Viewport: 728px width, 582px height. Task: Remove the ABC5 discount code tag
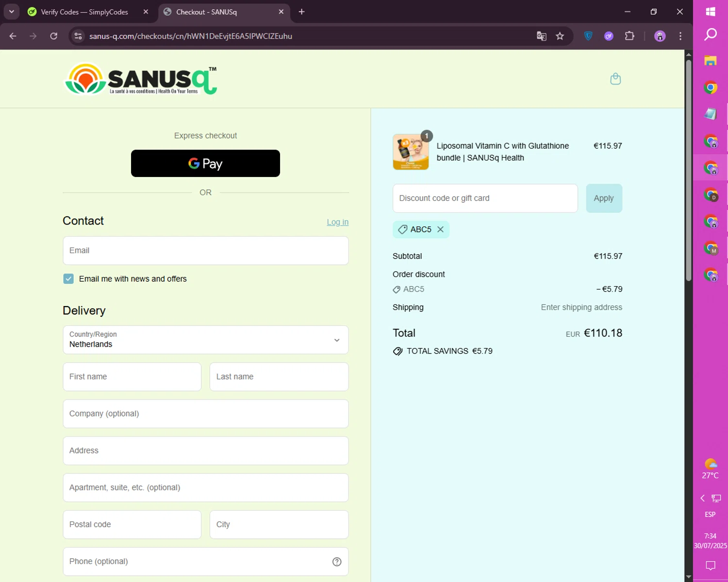click(x=440, y=229)
